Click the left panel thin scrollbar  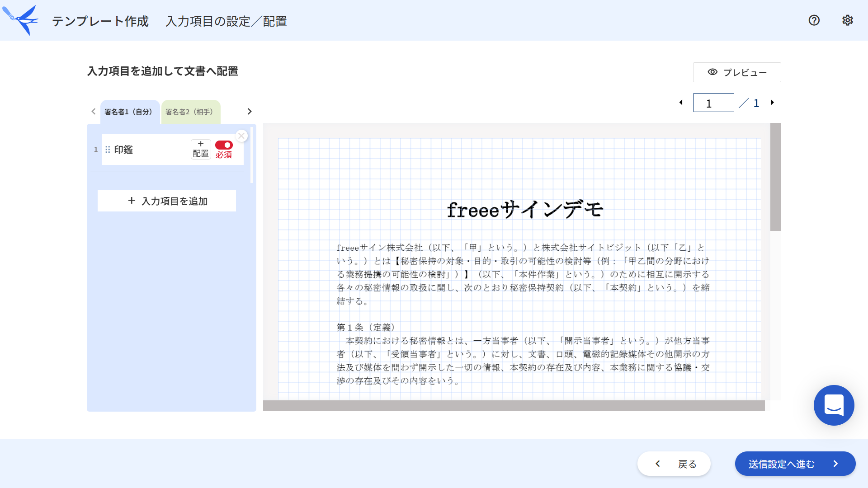(252, 155)
